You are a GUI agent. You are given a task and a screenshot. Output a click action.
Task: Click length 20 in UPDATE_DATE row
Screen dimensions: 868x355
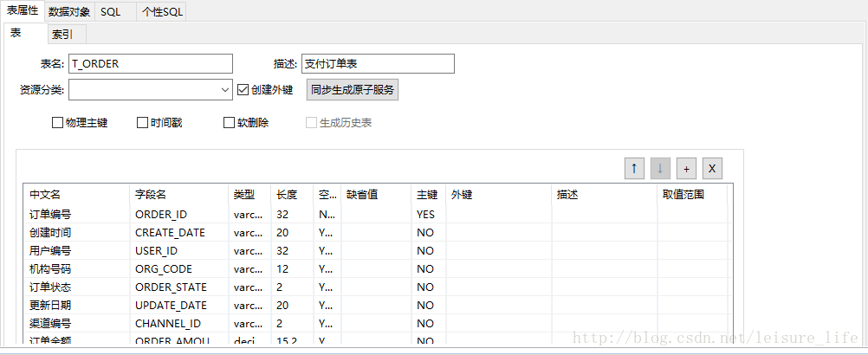[292, 306]
